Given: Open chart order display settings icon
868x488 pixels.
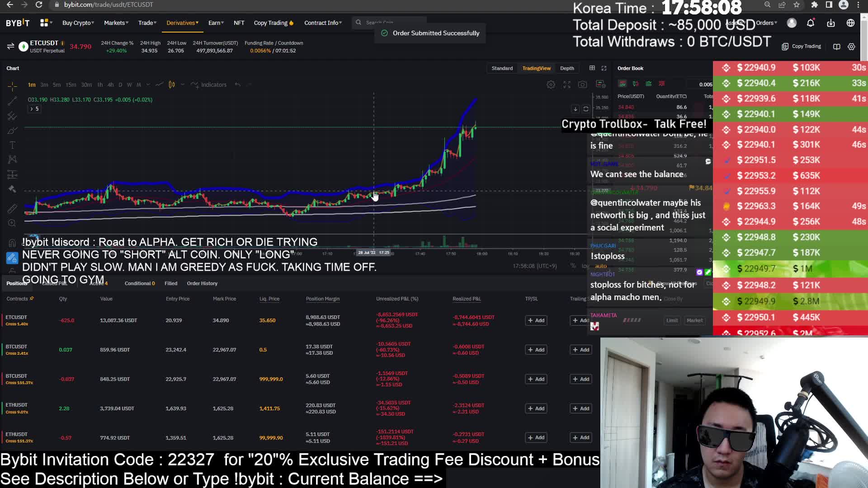Looking at the screenshot, I should pos(600,84).
